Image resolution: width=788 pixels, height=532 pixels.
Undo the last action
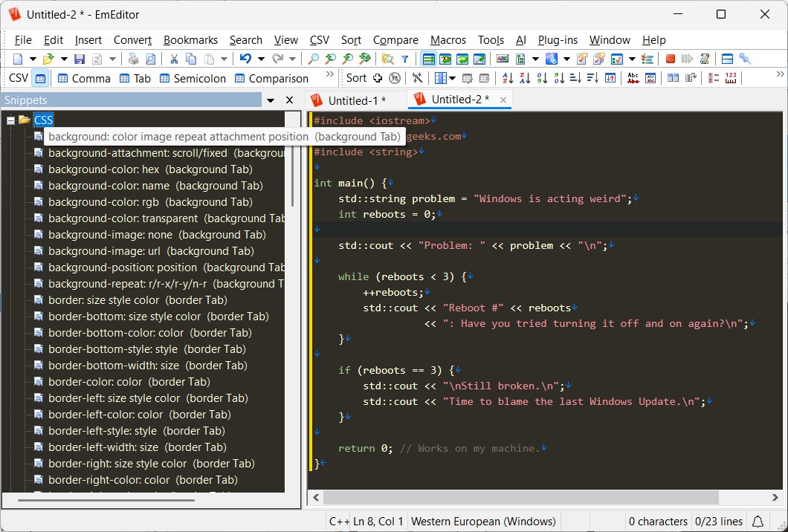click(x=245, y=59)
